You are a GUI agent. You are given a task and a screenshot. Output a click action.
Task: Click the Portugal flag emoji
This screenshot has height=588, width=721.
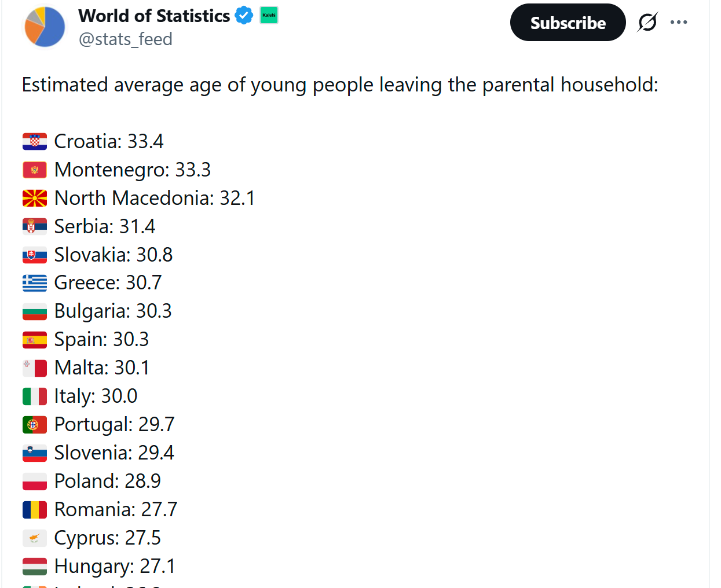tap(35, 424)
